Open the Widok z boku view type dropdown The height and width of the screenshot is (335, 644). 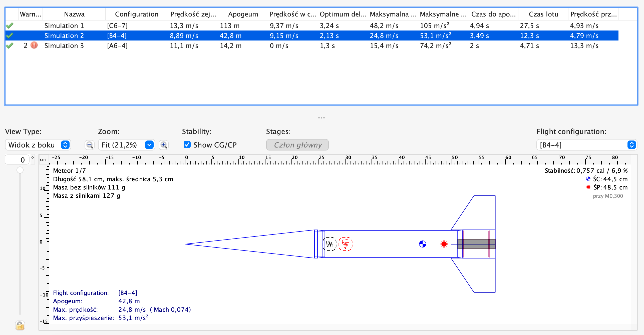38,145
